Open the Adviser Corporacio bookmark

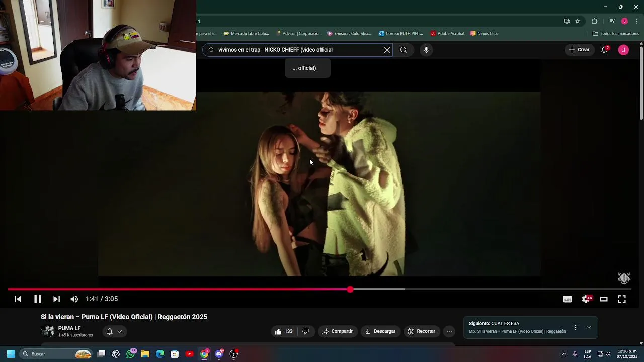[299, 34]
